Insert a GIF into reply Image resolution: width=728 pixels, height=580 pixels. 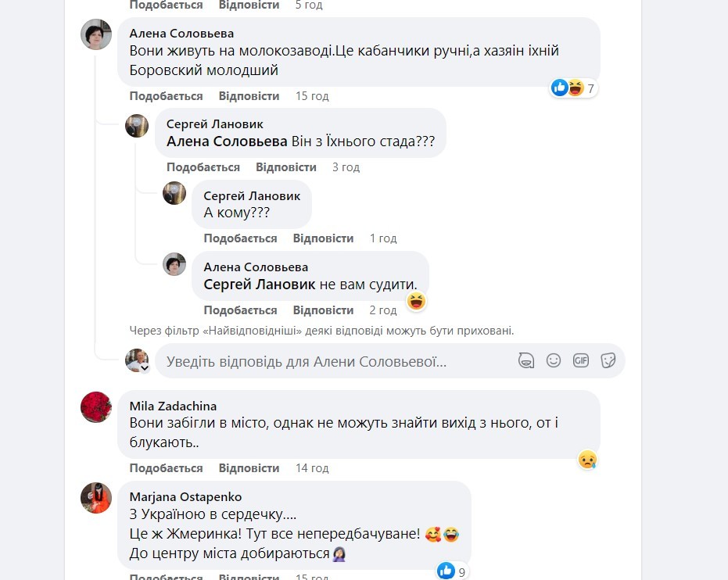point(580,360)
